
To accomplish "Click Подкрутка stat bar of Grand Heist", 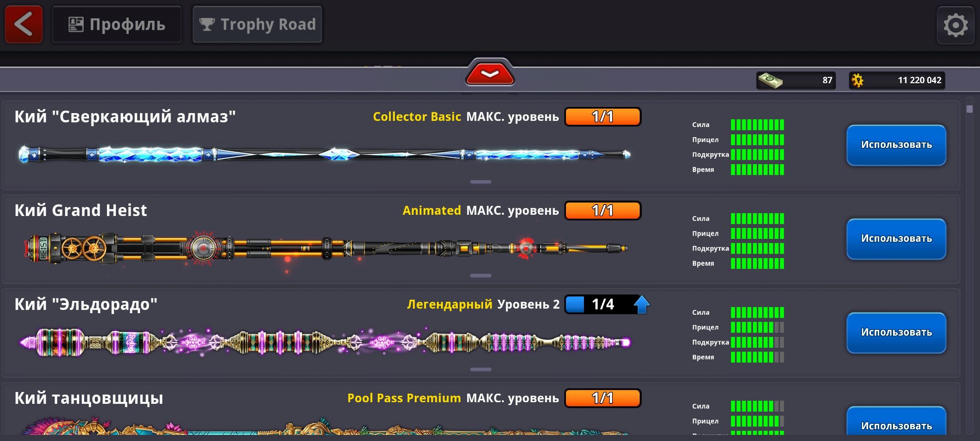I will pyautogui.click(x=757, y=248).
